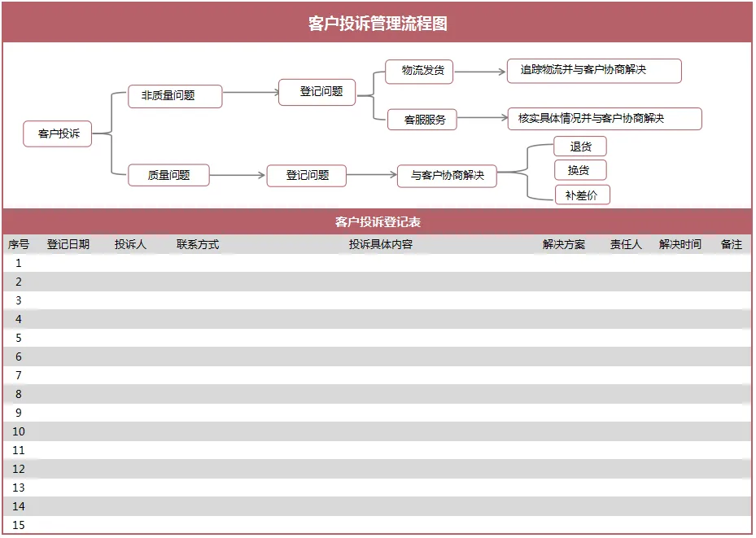Select row number 1 cell
Screen dimensions: 756x538
(19, 263)
